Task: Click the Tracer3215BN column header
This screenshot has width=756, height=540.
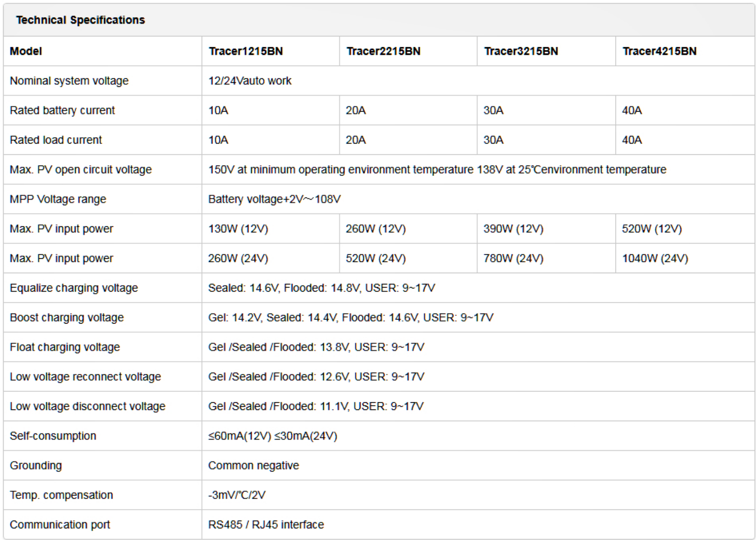Action: tap(521, 51)
